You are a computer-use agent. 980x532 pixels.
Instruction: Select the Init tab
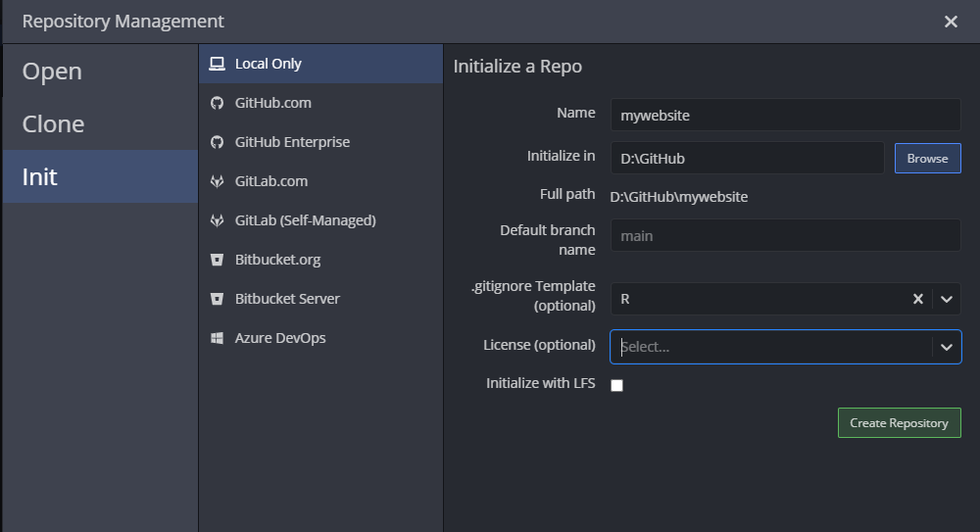[x=100, y=176]
